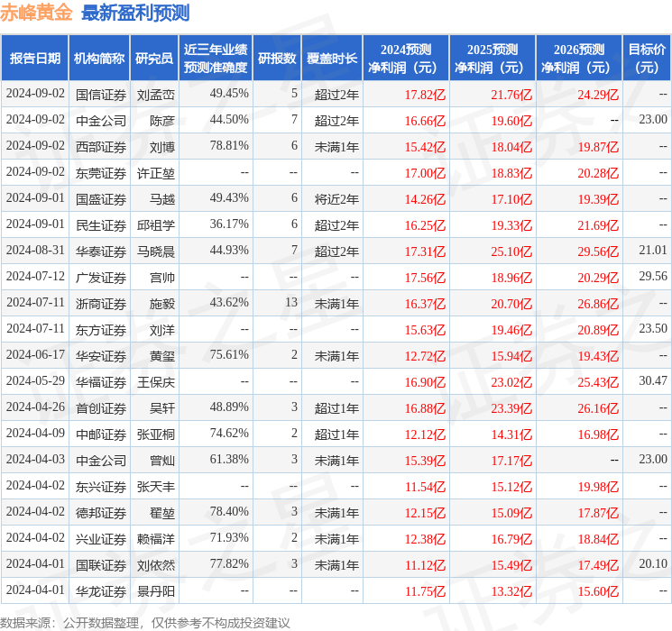Select the 国联证券 institution cell
The width and height of the screenshot is (672, 631).
[101, 565]
